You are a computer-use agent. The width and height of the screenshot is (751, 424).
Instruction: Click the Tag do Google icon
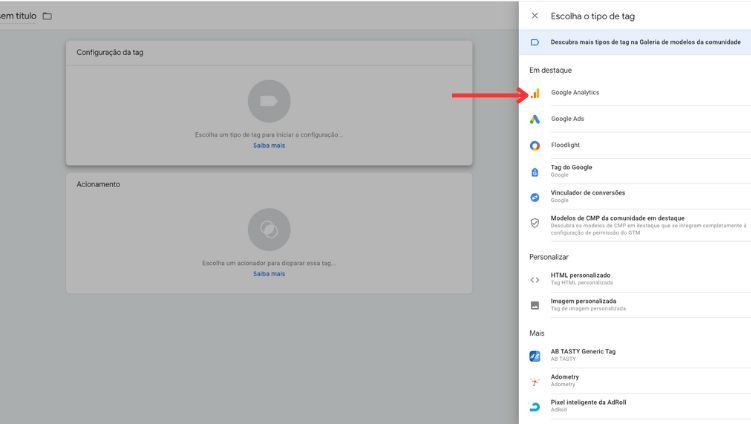pyautogui.click(x=535, y=172)
